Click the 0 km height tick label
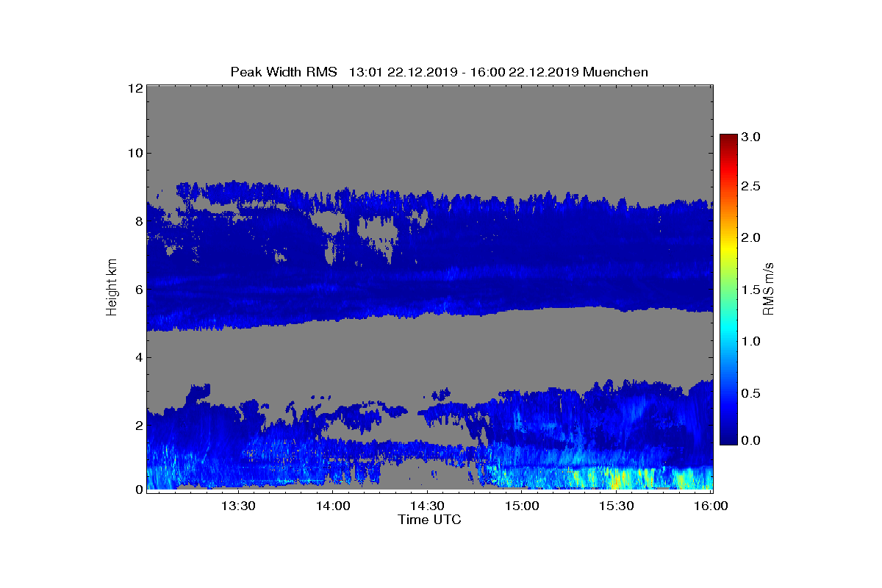The image size is (882, 588). click(x=137, y=490)
